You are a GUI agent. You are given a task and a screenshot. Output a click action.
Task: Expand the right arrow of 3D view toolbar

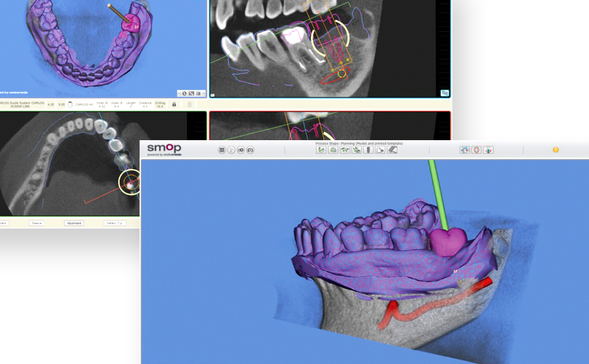(x=204, y=93)
